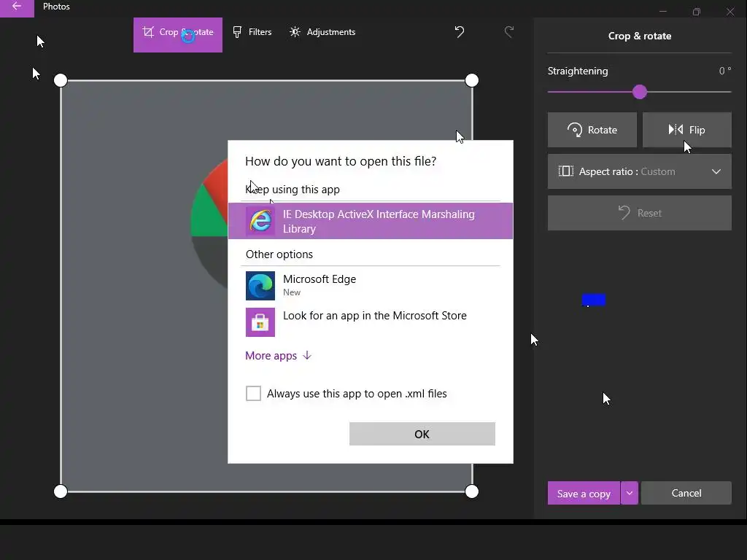Click the crop tool icon in Crop & rotate
Image resolution: width=747 pixels, height=560 pixels.
click(148, 32)
